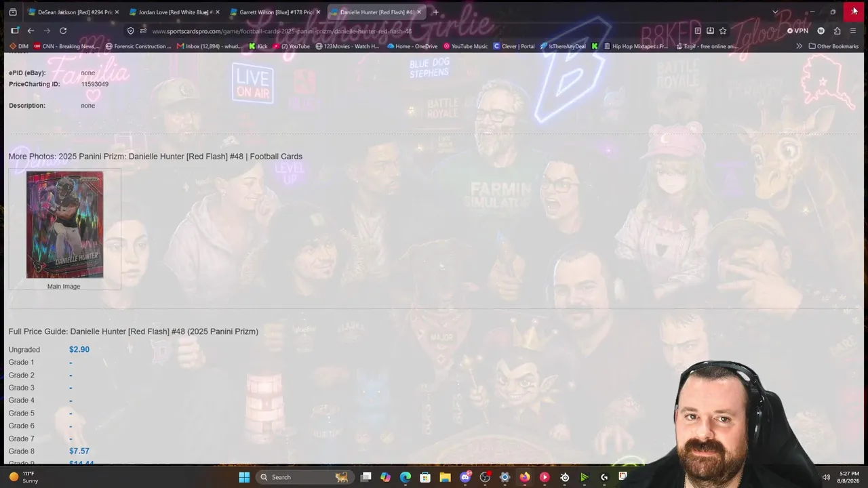The height and width of the screenshot is (488, 868).
Task: Click the Grade 8 price $7.57
Action: 79,451
